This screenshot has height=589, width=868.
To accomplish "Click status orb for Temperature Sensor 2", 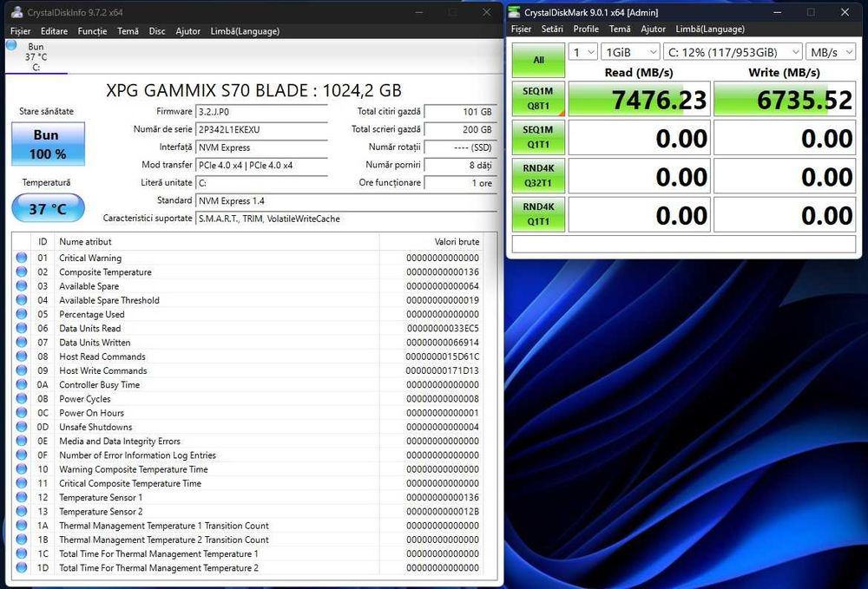I will (22, 511).
